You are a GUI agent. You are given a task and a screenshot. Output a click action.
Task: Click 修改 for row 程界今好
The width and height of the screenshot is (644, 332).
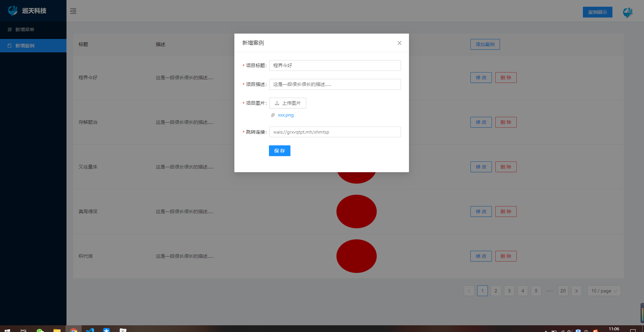pos(481,78)
